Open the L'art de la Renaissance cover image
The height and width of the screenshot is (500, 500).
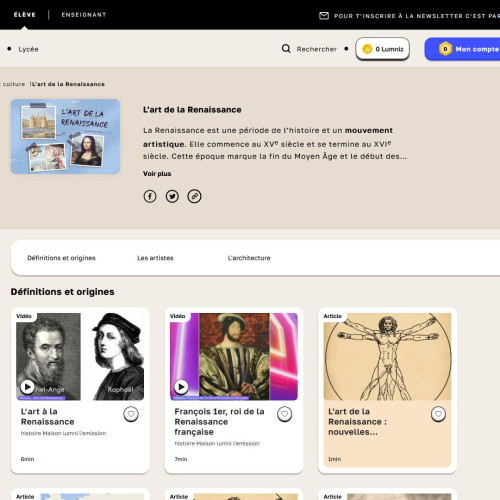tap(65, 136)
